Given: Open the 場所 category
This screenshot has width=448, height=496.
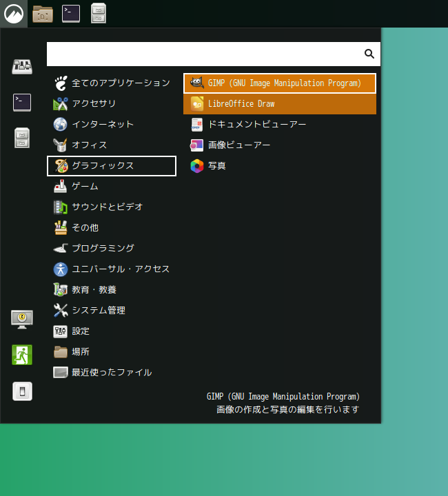Looking at the screenshot, I should [x=112, y=352].
